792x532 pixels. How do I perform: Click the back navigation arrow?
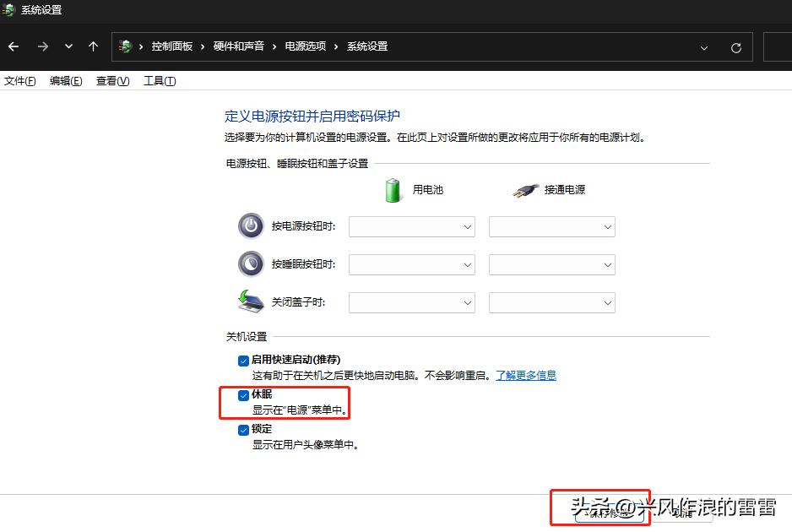pyautogui.click(x=13, y=46)
